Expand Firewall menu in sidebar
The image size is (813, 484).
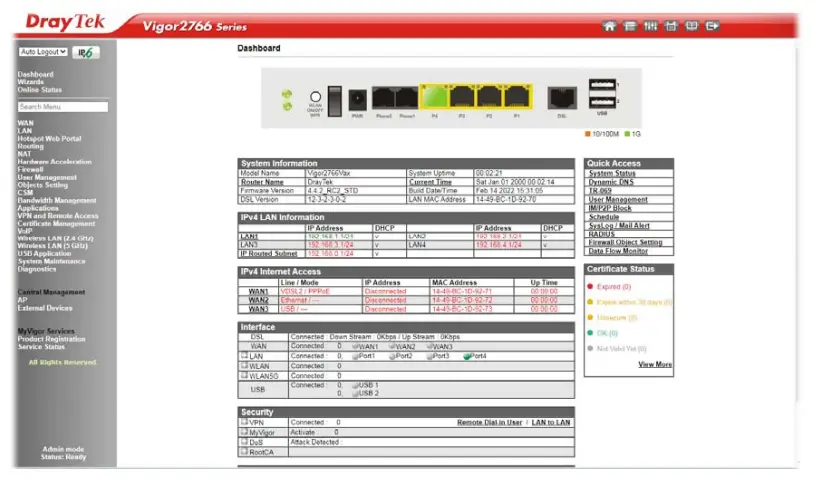[x=31, y=169]
